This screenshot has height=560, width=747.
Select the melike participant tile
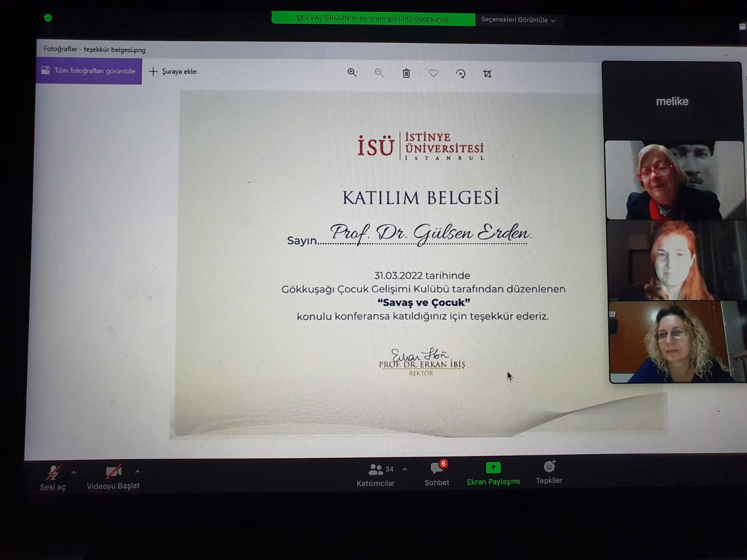point(672,101)
